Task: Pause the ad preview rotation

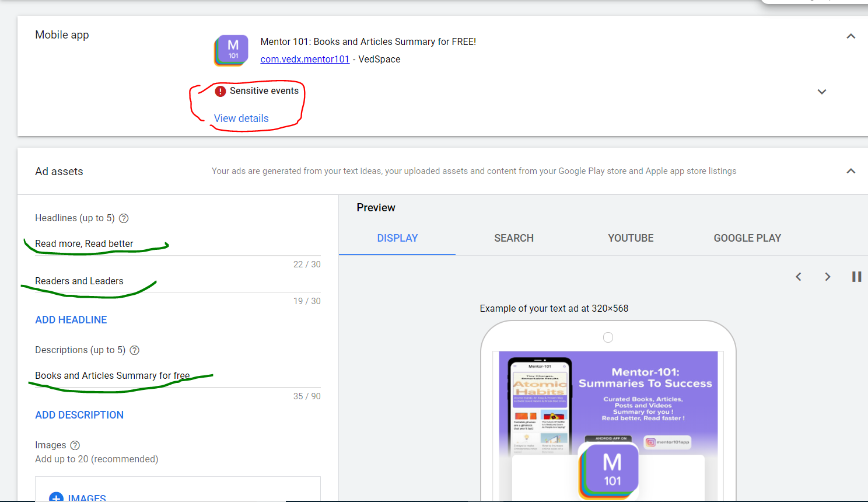Action: (x=856, y=276)
